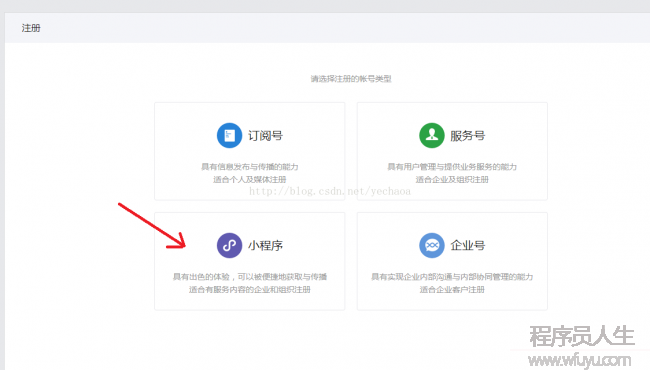
Task: Click the 请选择注册的帐号类型 prompt text
Action: pyautogui.click(x=351, y=79)
